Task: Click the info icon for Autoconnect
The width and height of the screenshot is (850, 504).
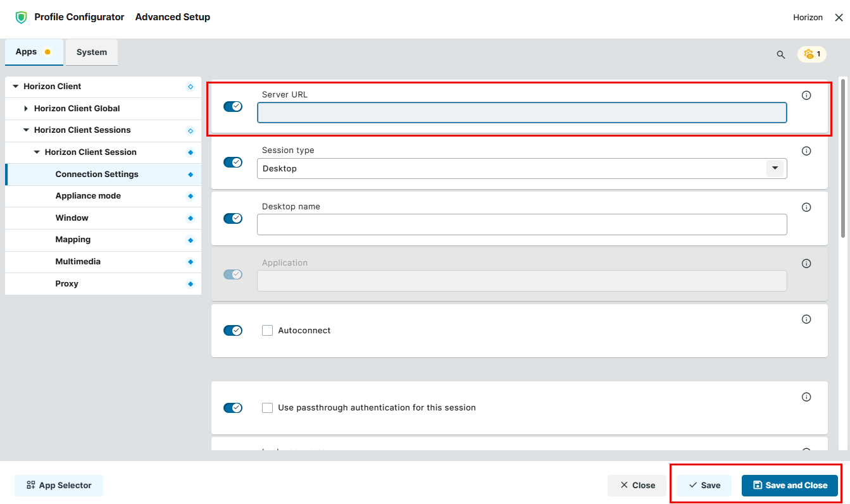Action: [x=806, y=319]
